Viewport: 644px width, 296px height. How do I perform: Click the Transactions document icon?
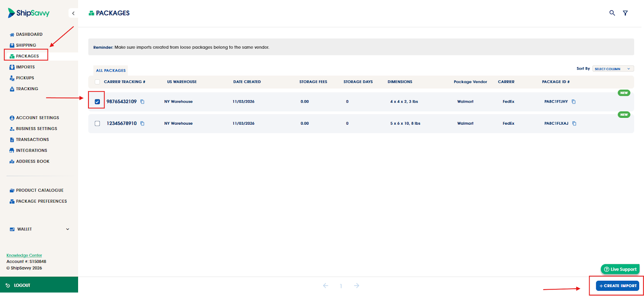click(12, 140)
